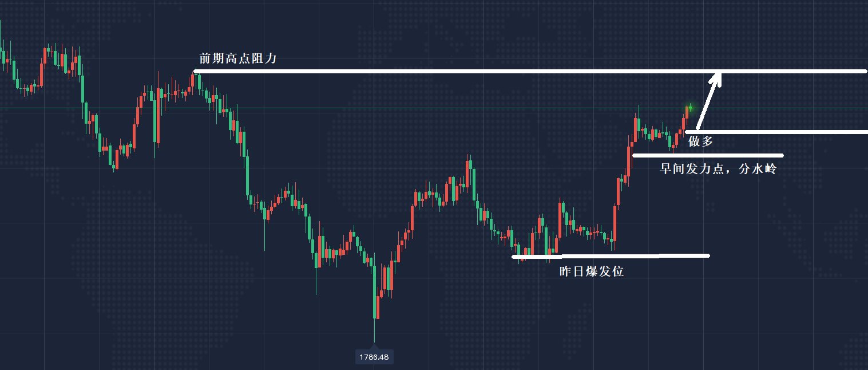Click the 1786.48 low price tag

(374, 357)
